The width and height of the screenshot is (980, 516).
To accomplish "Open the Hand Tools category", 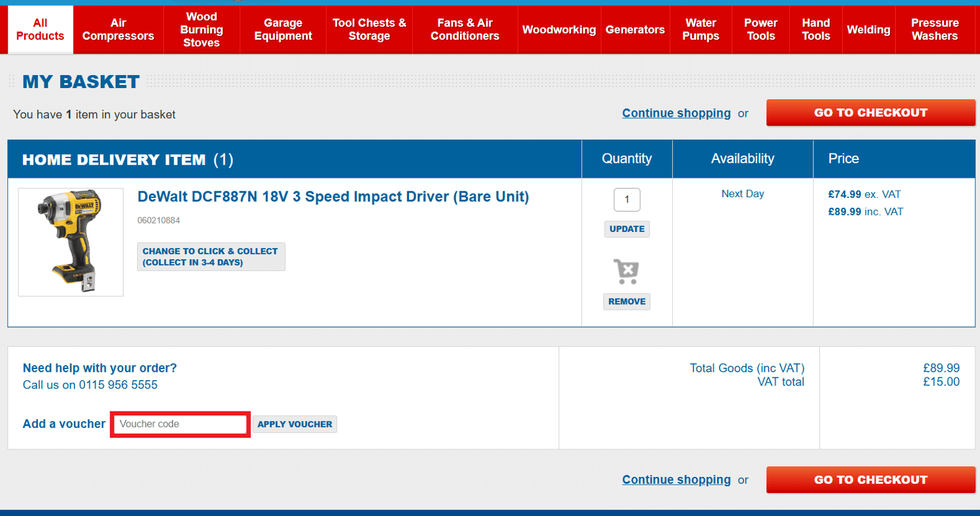I will (816, 29).
